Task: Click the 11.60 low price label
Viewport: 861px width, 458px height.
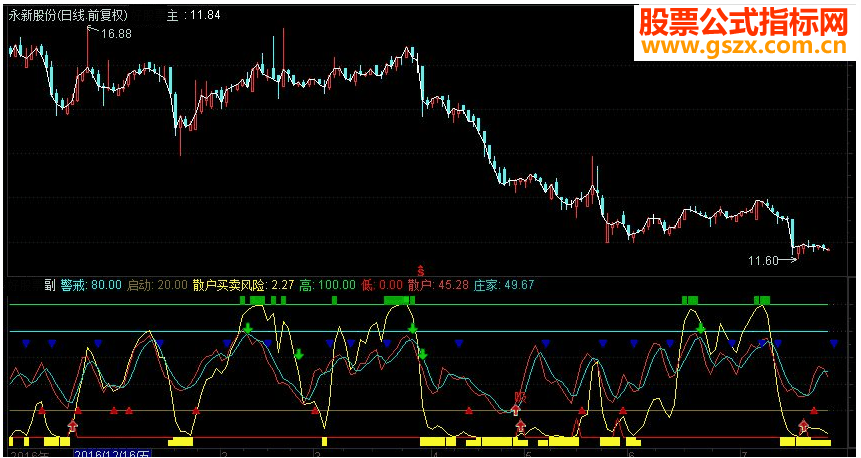Action: 763,261
